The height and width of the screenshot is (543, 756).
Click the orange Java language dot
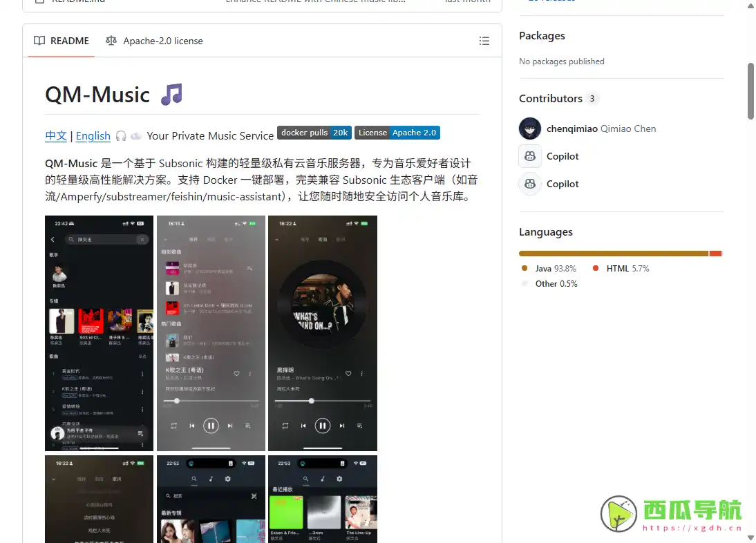[525, 268]
